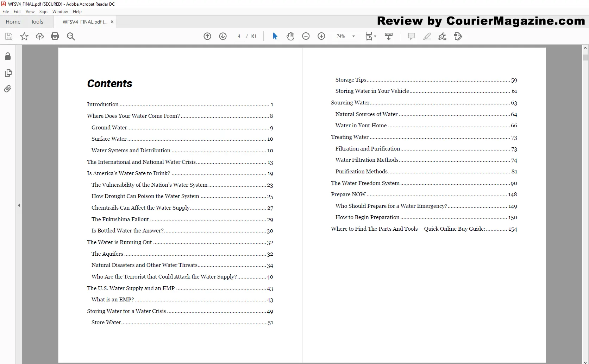
Task: Open Where Does Your Water Come From entry
Action: (180, 116)
